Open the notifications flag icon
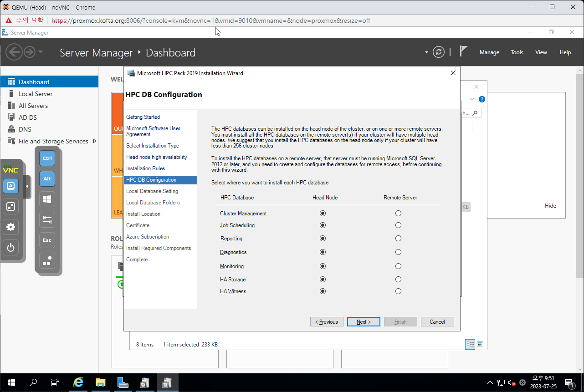The width and height of the screenshot is (584, 392). (463, 51)
